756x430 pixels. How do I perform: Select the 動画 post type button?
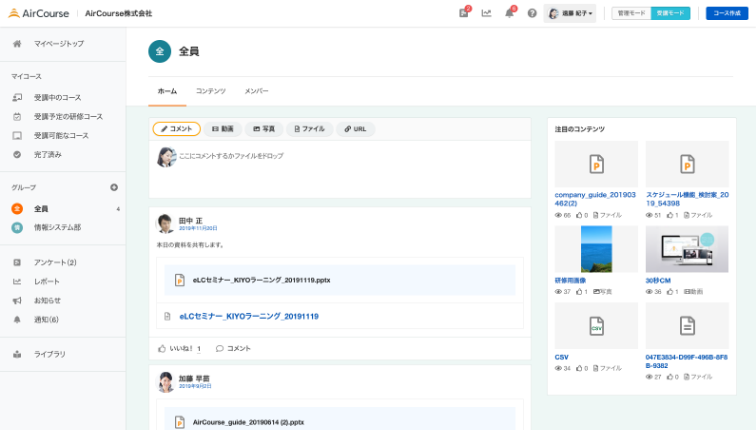[221, 129]
